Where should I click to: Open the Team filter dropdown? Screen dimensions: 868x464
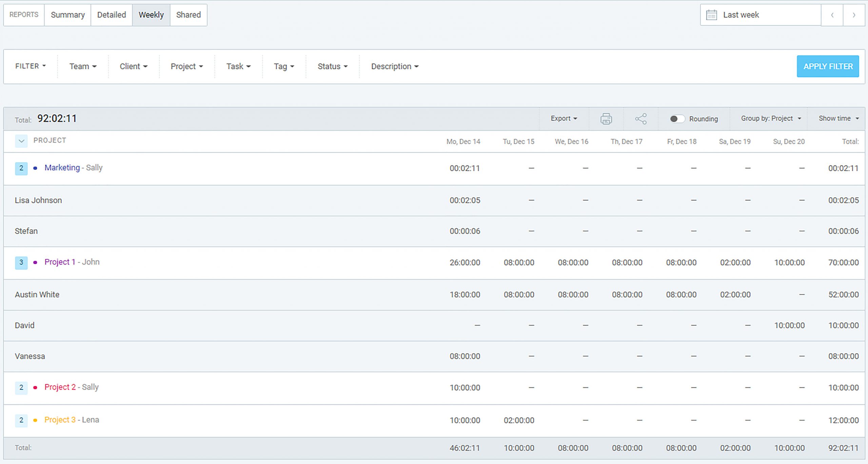83,66
